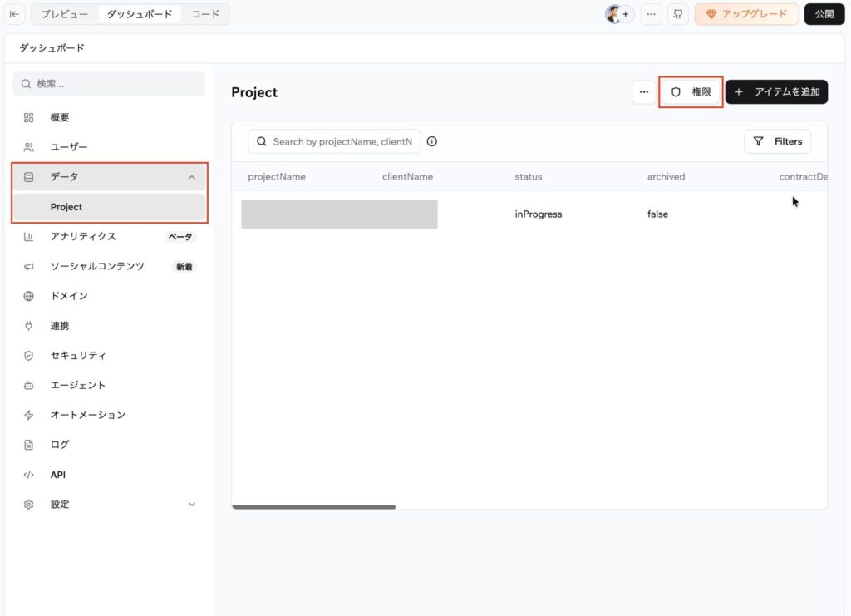
Task: Open the Filters button
Action: click(x=777, y=141)
